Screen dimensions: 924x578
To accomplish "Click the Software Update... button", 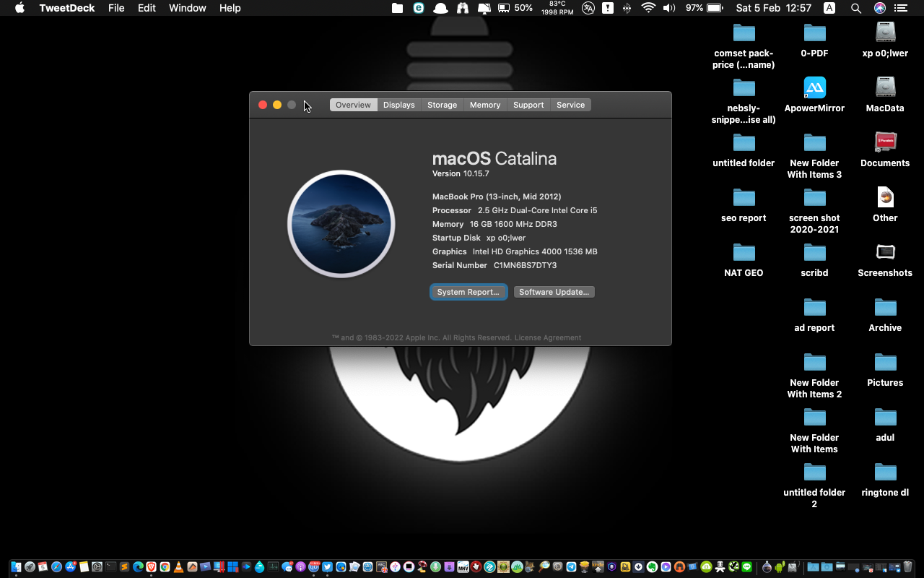I will 554,292.
